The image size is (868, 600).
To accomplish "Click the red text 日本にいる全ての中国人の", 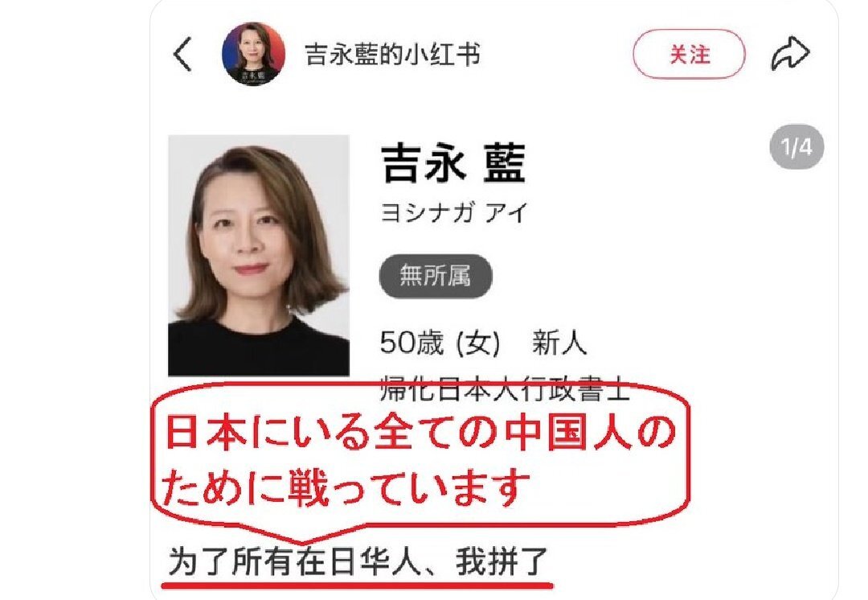I will 420,432.
